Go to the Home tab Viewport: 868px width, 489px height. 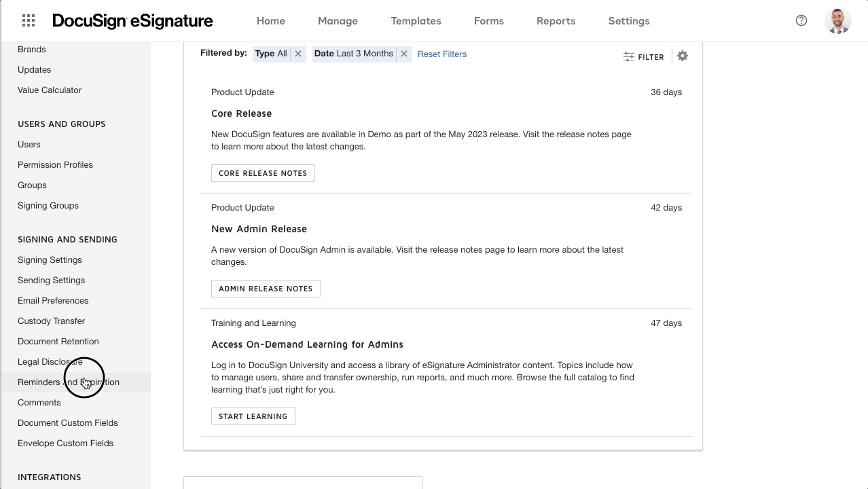click(271, 21)
